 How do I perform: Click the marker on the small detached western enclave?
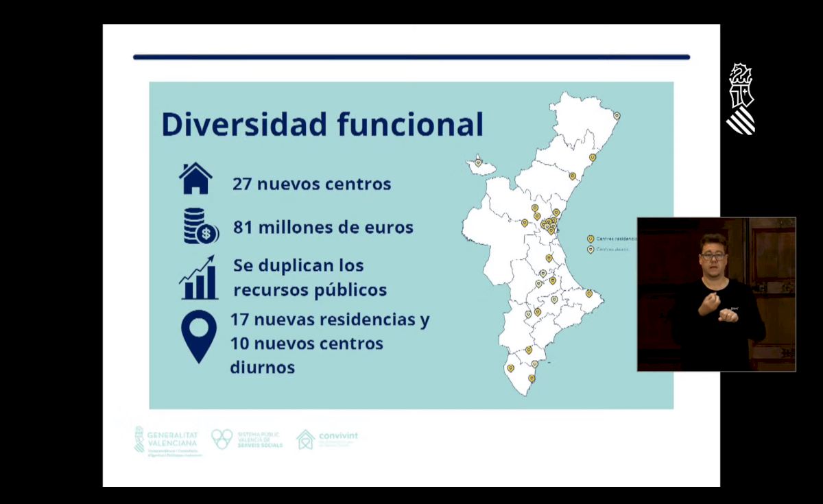[x=478, y=163]
